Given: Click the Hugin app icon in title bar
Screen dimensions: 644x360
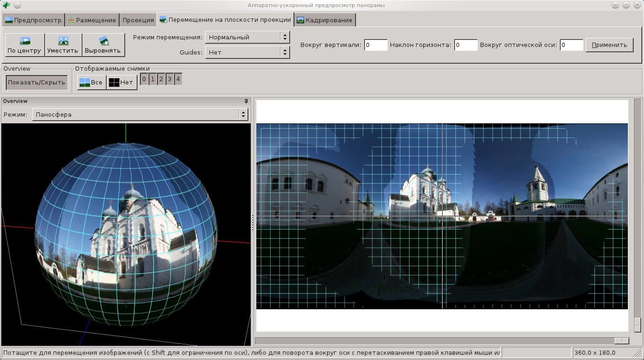Looking at the screenshot, I should 6,5.
